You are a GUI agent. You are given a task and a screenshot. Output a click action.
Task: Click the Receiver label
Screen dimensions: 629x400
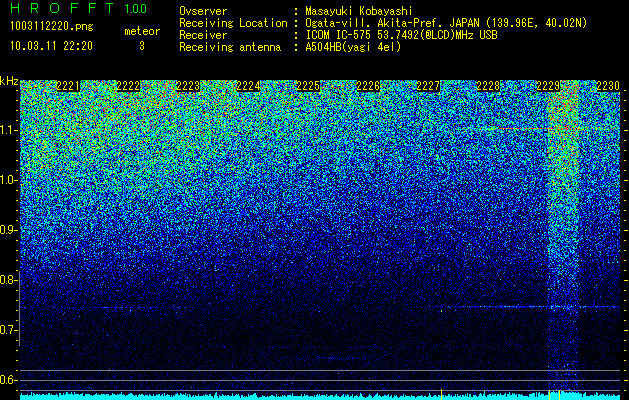tap(203, 35)
